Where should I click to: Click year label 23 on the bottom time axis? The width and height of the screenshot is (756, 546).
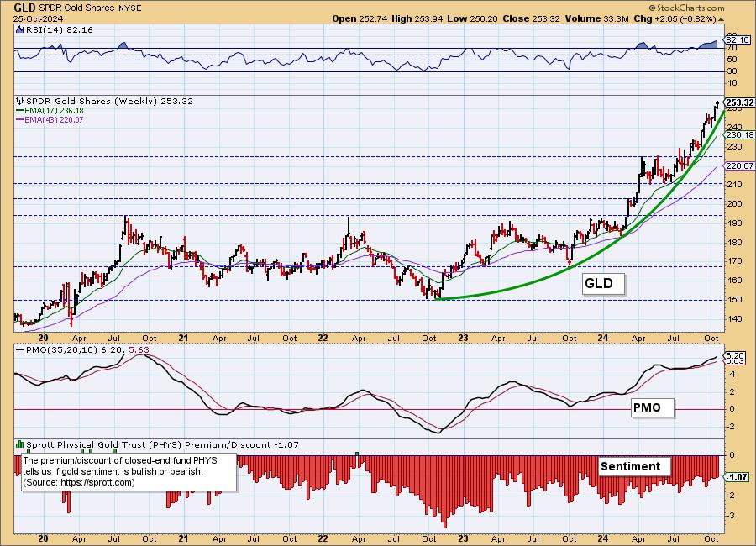click(x=463, y=538)
